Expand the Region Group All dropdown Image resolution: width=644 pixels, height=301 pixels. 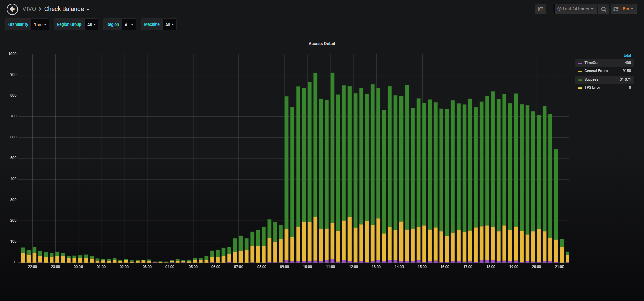91,24
